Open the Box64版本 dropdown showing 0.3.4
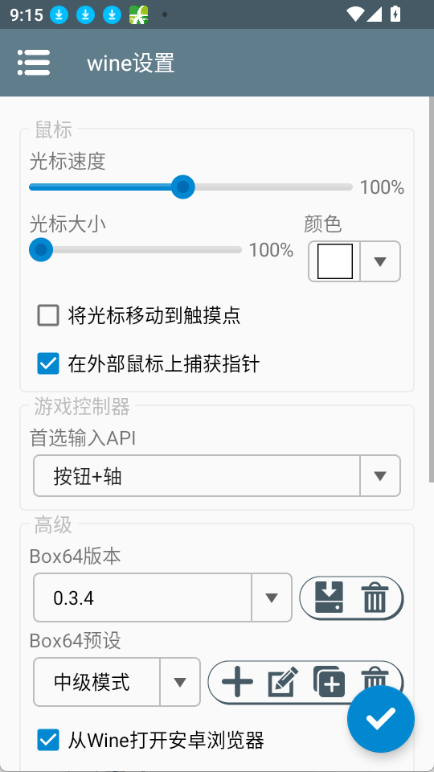Viewport: 434px width, 772px height. tap(163, 597)
